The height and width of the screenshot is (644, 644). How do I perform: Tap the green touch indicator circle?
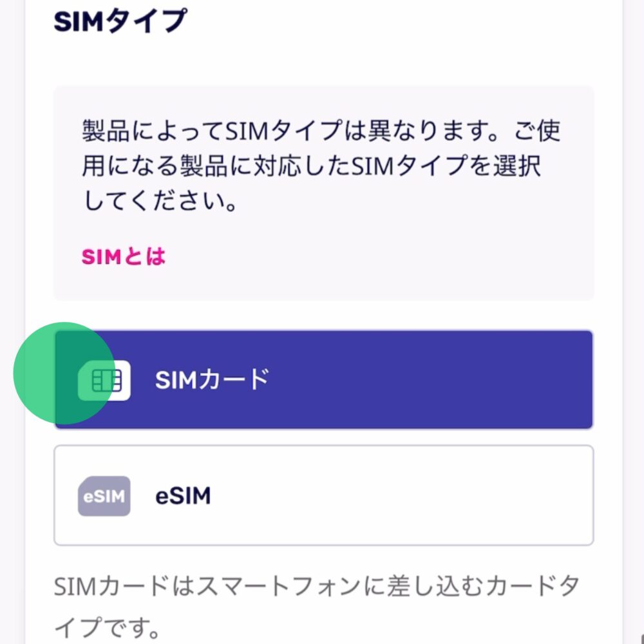(64, 373)
